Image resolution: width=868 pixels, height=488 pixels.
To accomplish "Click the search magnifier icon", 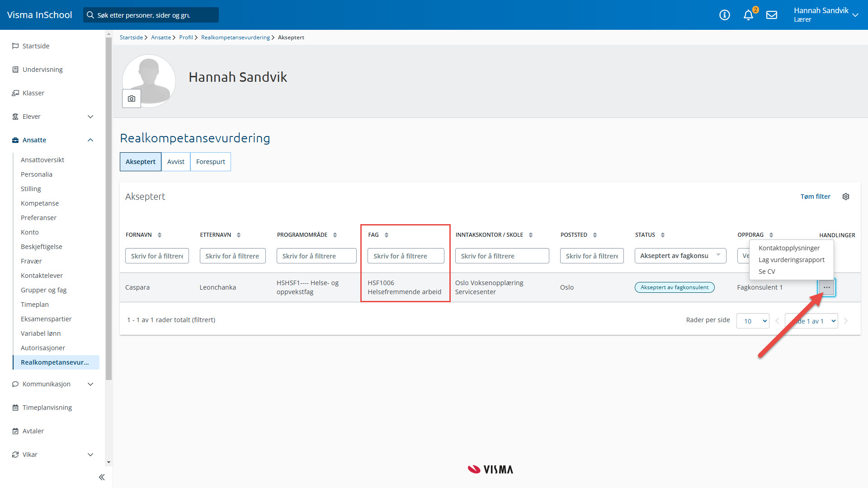I will (x=90, y=15).
